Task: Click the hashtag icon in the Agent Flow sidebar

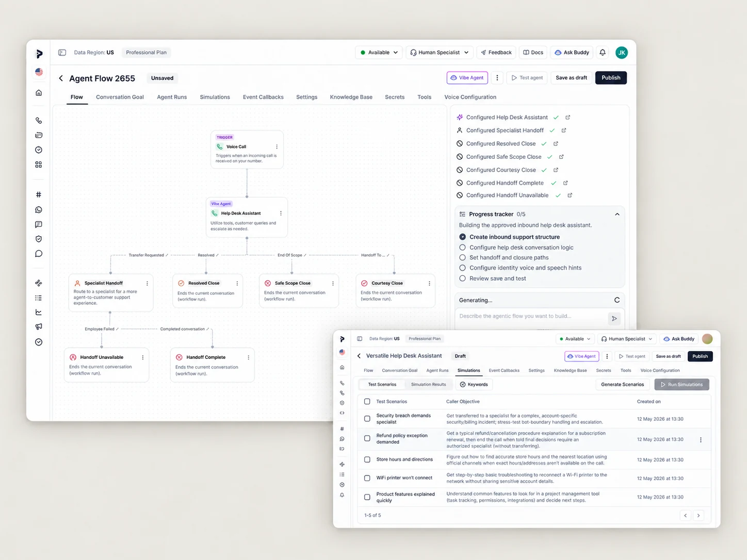Action: pos(39,194)
